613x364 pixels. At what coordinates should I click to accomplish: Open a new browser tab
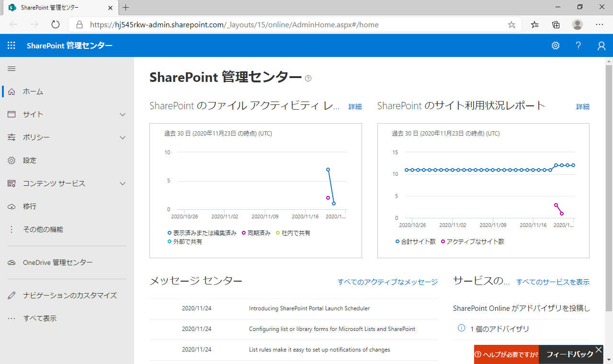tap(126, 8)
